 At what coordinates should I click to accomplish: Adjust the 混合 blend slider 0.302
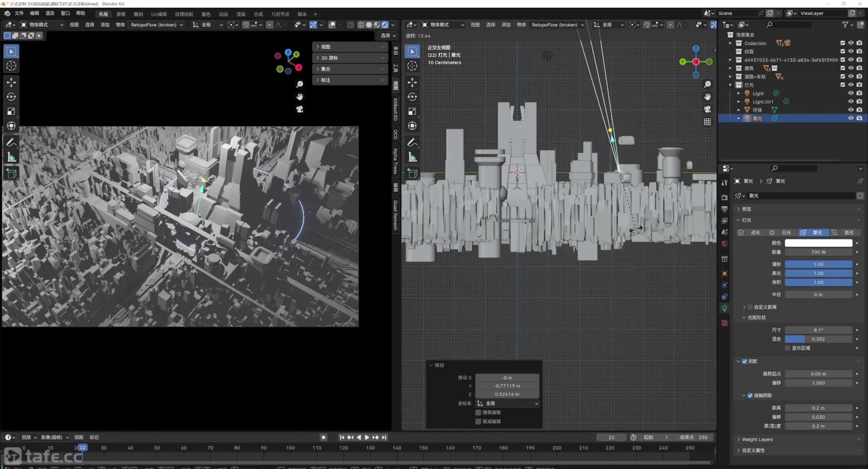click(818, 339)
